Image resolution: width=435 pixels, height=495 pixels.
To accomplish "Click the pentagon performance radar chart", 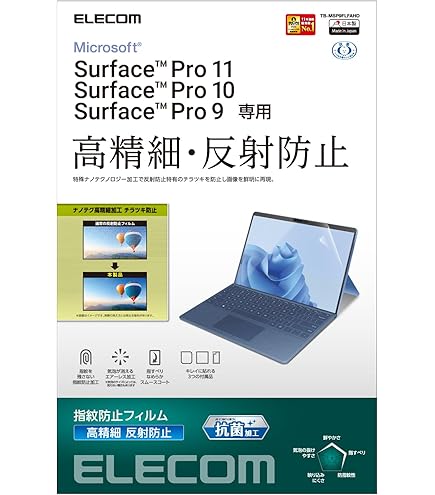I will [331, 457].
